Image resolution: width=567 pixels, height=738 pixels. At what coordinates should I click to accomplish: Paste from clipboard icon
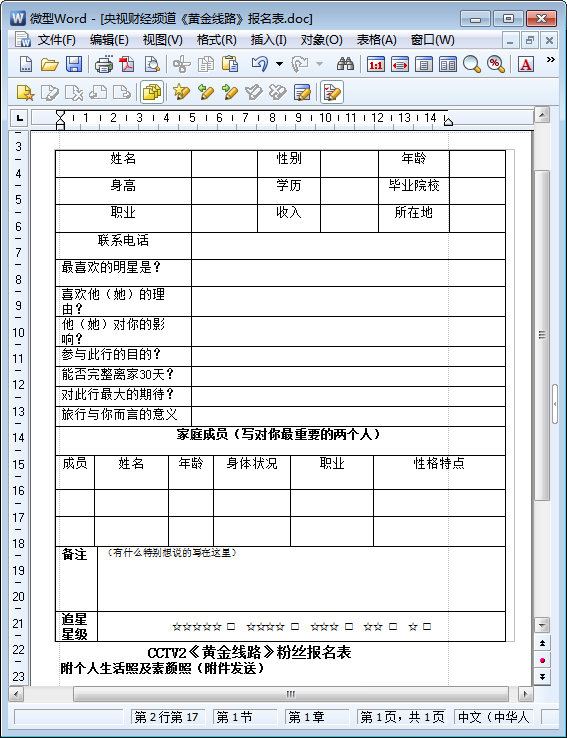(x=230, y=64)
